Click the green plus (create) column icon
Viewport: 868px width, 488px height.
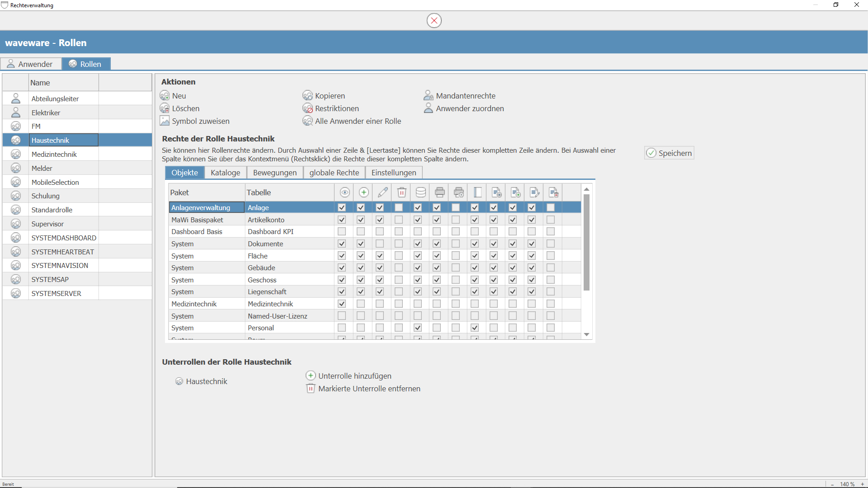pos(363,192)
